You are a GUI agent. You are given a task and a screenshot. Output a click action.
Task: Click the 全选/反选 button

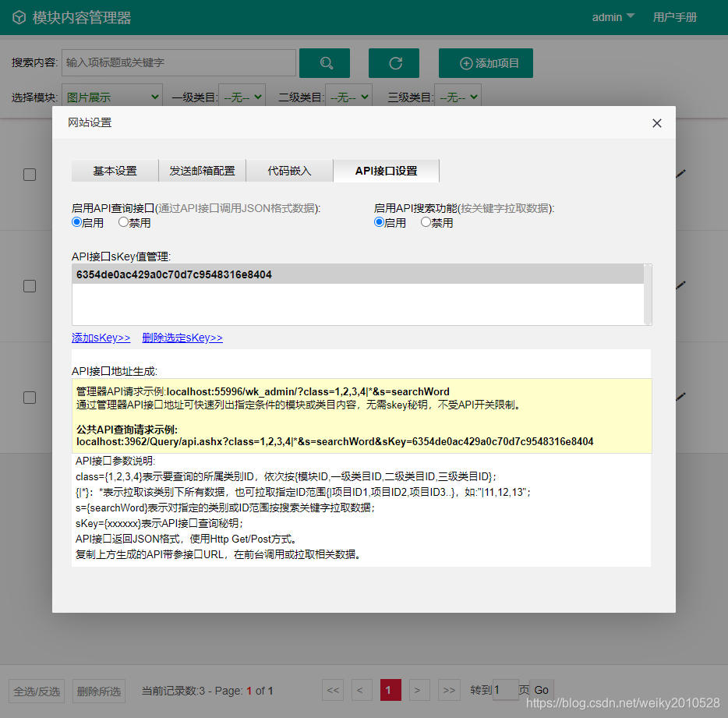coord(37,691)
